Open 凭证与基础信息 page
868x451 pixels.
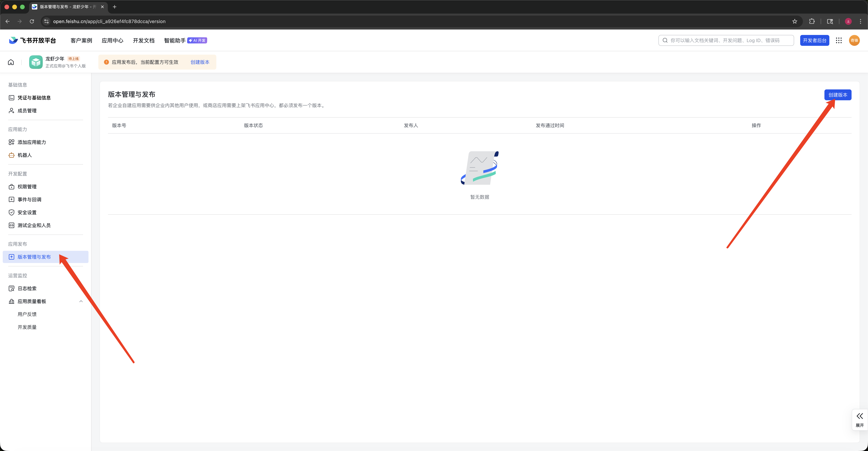tap(34, 98)
